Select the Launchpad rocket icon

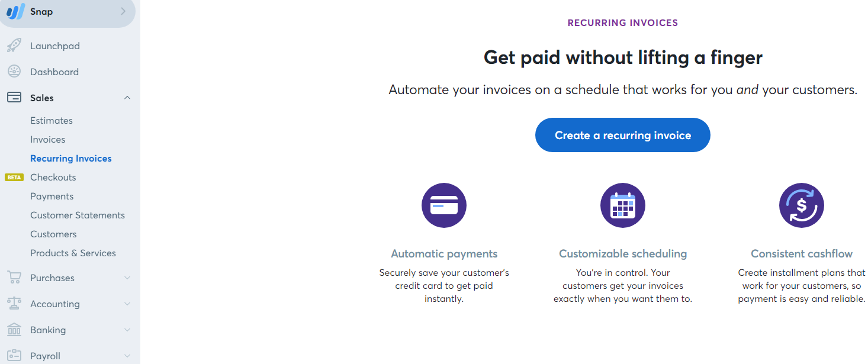pyautogui.click(x=13, y=45)
